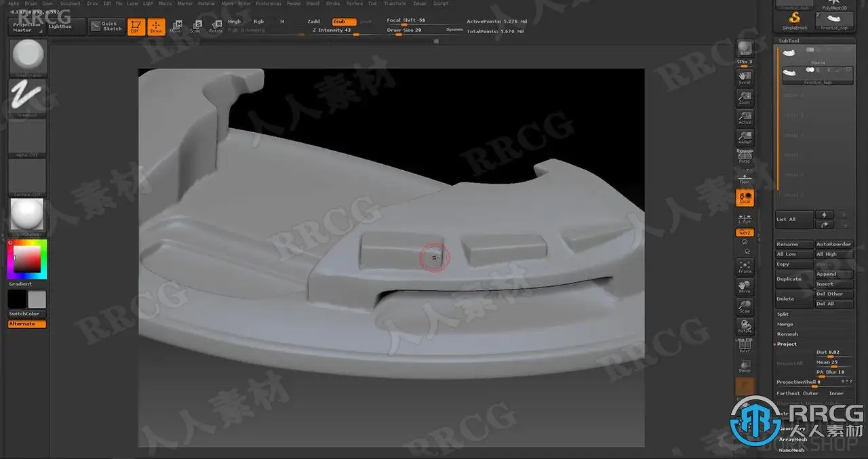Open Projection Master

(x=27, y=27)
